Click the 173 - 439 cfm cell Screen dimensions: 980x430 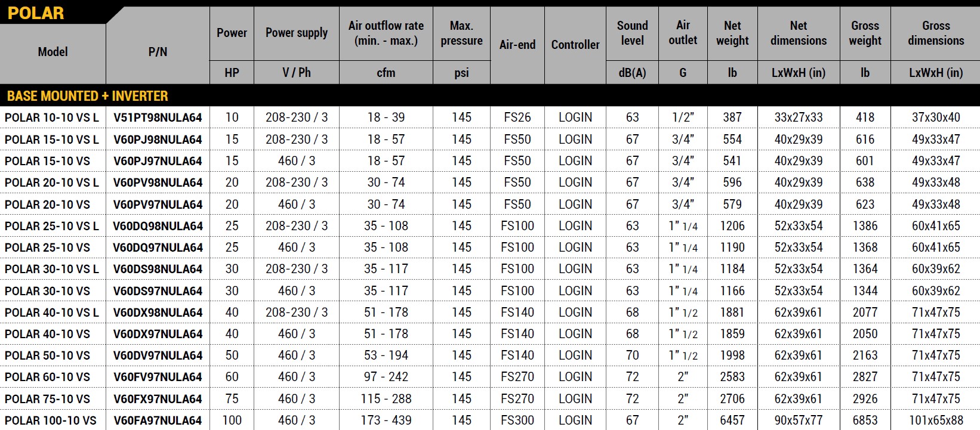click(386, 420)
